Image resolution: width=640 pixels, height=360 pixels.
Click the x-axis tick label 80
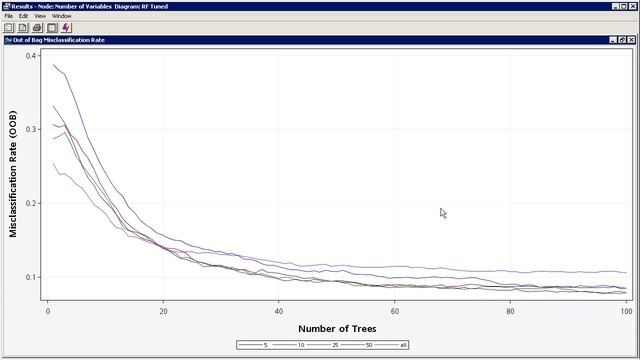tap(510, 311)
